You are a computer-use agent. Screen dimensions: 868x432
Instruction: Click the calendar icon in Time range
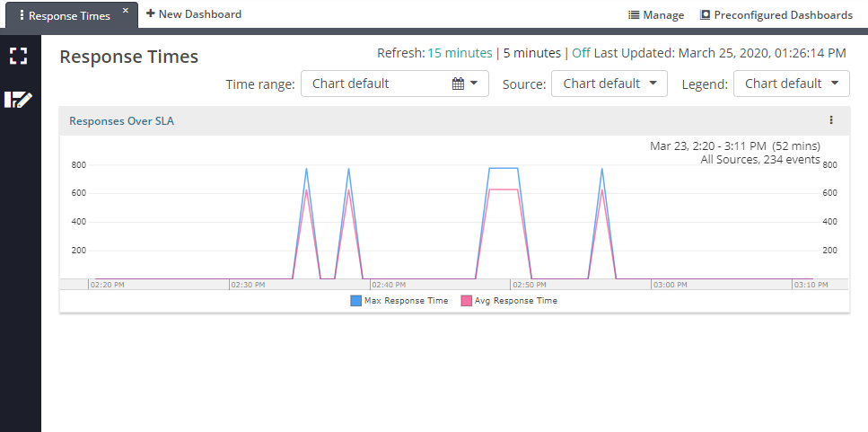point(458,84)
